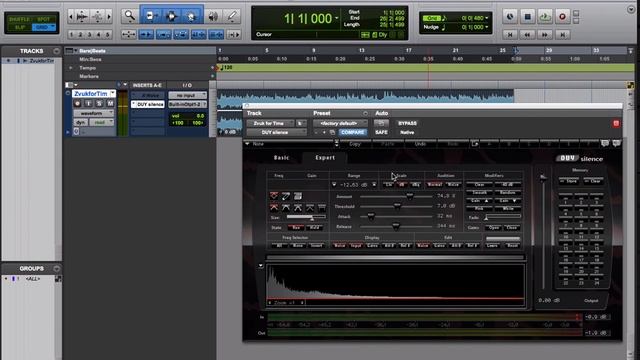640x360 pixels.
Task: Open the Zvuk for Time track selector in plugin
Action: point(270,123)
